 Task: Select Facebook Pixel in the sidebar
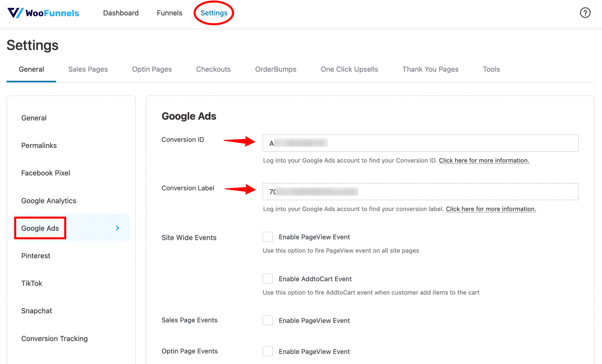coord(46,173)
